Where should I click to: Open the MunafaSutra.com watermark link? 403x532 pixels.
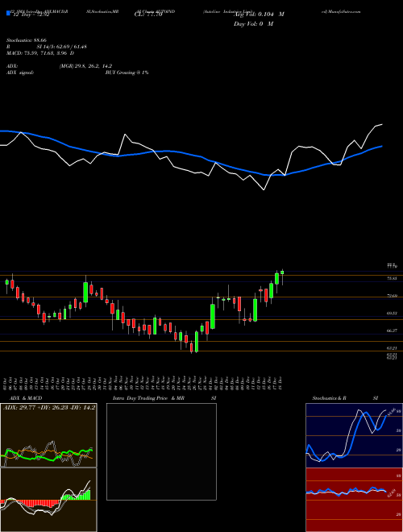point(340,11)
